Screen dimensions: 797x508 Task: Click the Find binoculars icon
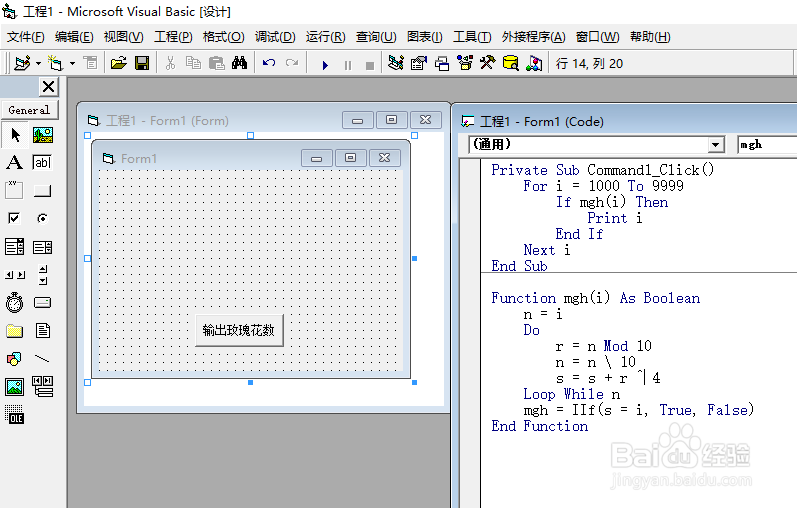(x=239, y=64)
